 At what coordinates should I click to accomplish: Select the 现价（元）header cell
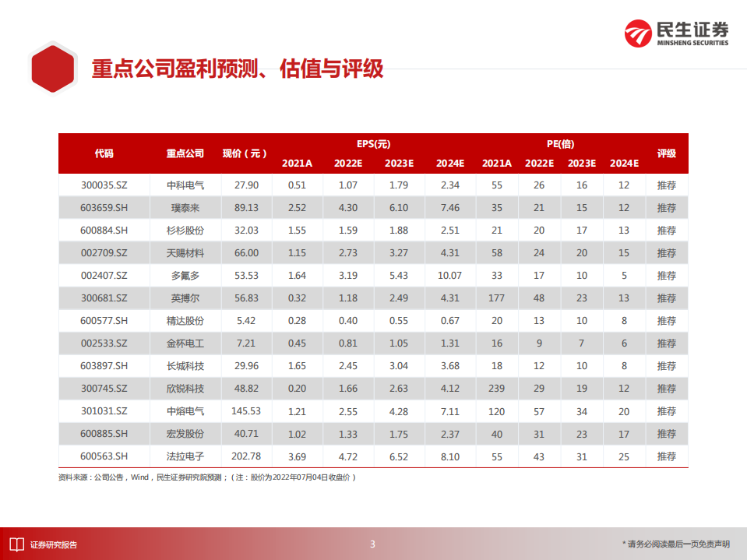(246, 153)
